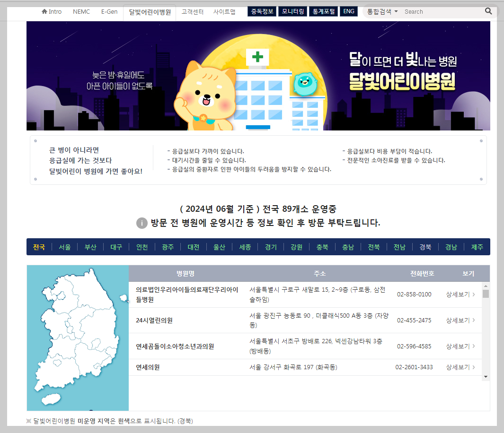504x433 pixels.
Task: Click the 달빛어린이병원 night-city banner image
Action: 258,76
